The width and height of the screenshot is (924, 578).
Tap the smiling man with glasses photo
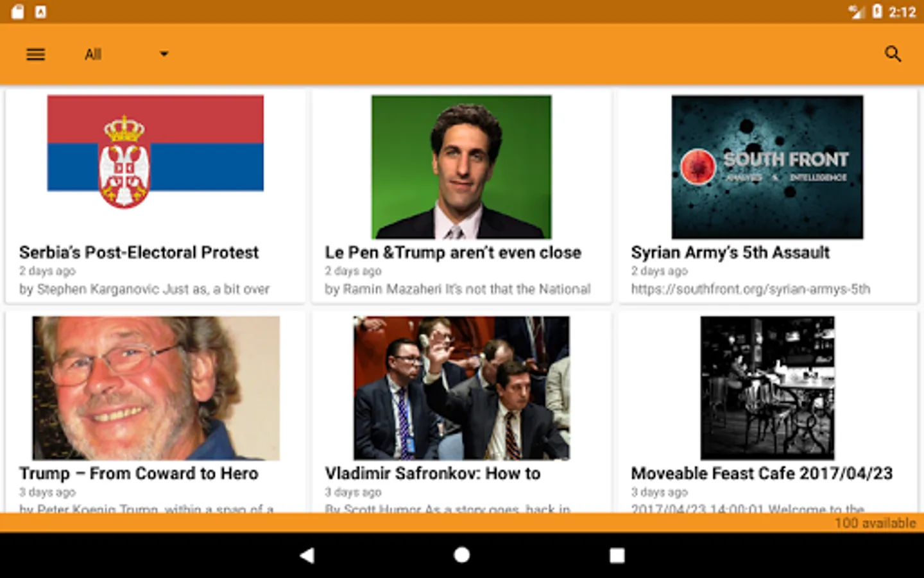[156, 388]
